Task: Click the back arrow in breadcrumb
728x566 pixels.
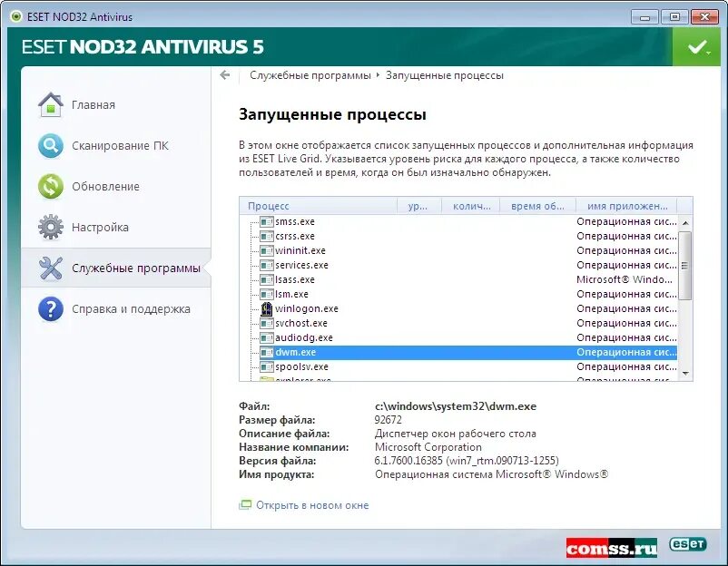Action: (x=225, y=75)
